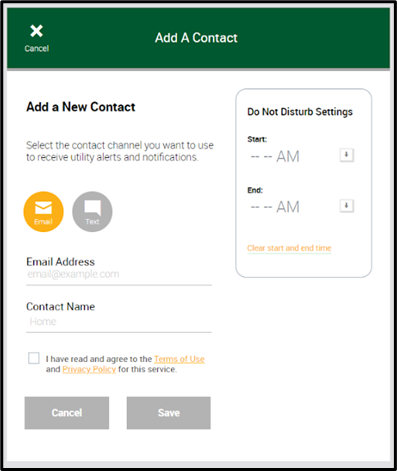Click the Add A Contact header title
This screenshot has height=471, width=397.
coord(196,38)
